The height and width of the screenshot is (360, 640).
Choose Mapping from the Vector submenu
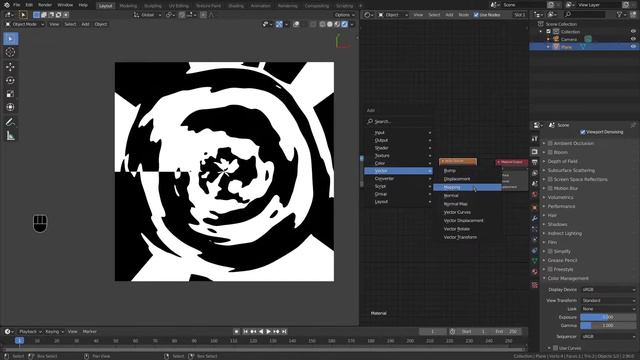[467, 187]
